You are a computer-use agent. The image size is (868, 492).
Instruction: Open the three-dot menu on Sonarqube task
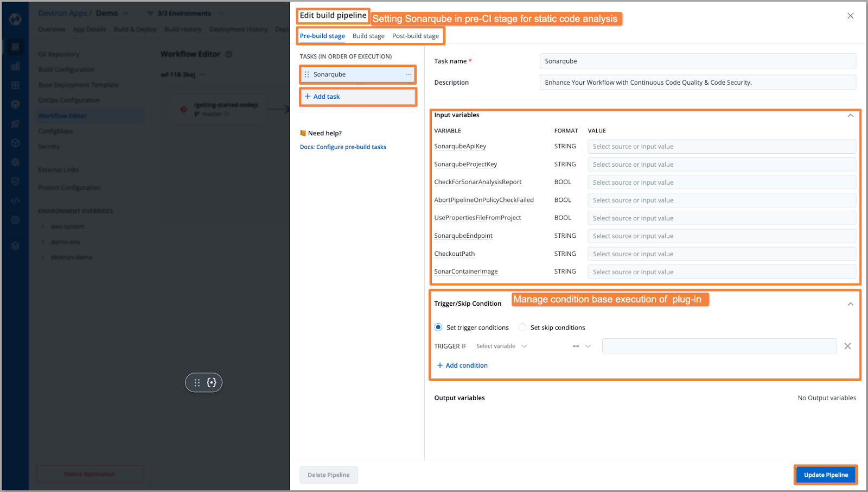tap(408, 74)
